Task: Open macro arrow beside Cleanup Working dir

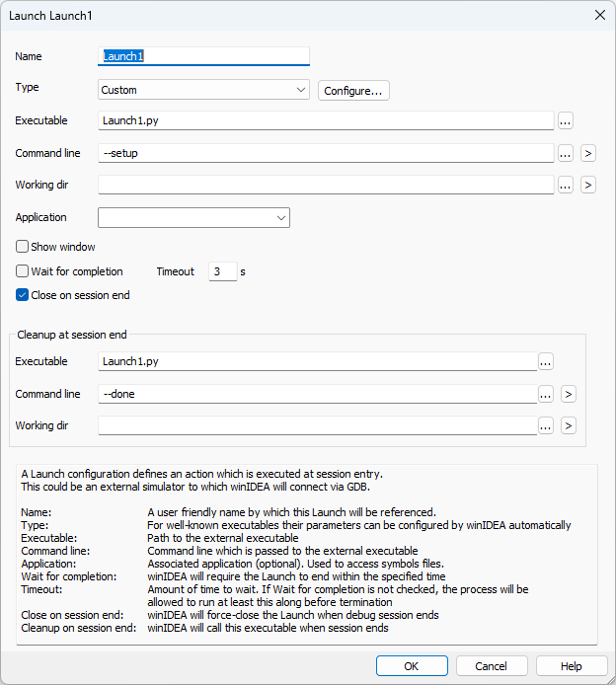Action: (x=568, y=425)
